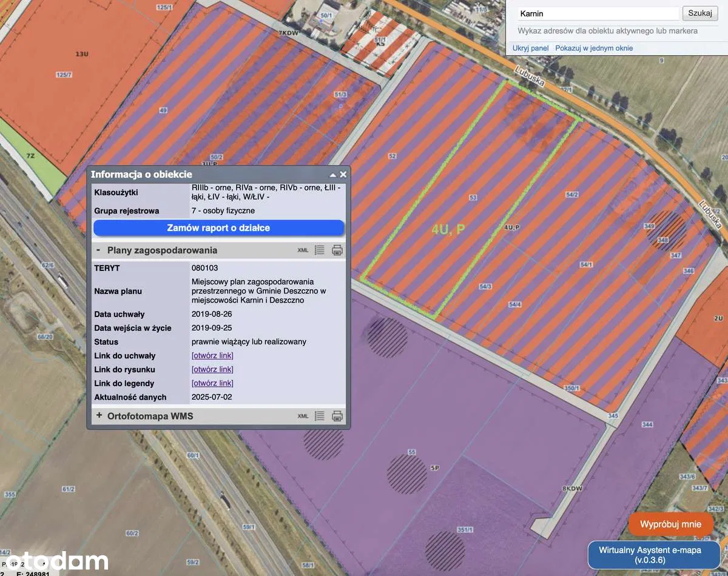Close the Informacja o obiekcie panel
728x576 pixels.
(343, 175)
